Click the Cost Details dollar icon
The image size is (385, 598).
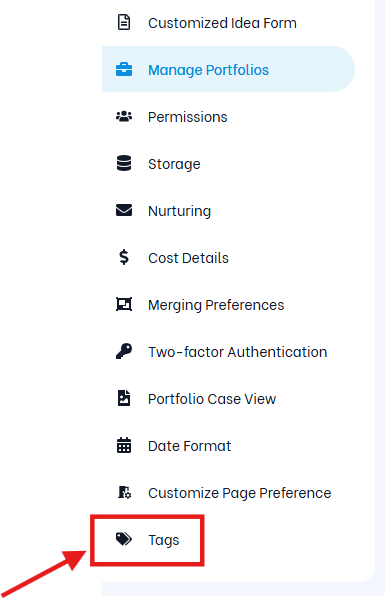tap(124, 257)
